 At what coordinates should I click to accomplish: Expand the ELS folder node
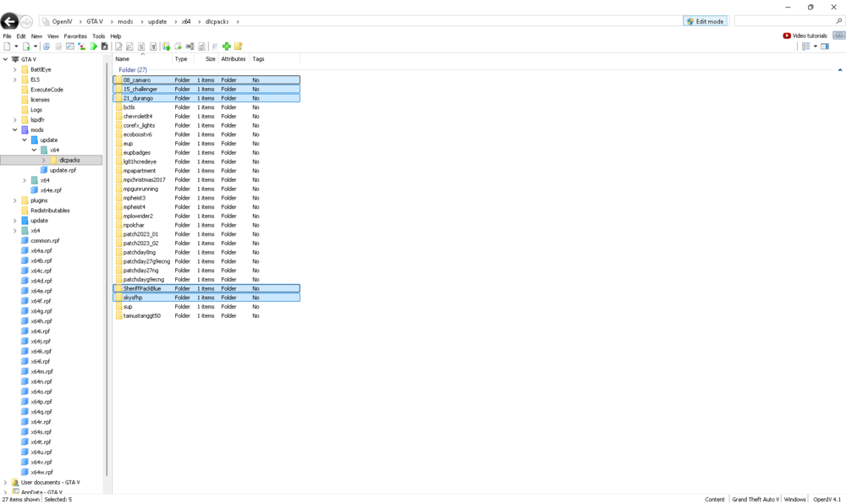[x=15, y=79]
